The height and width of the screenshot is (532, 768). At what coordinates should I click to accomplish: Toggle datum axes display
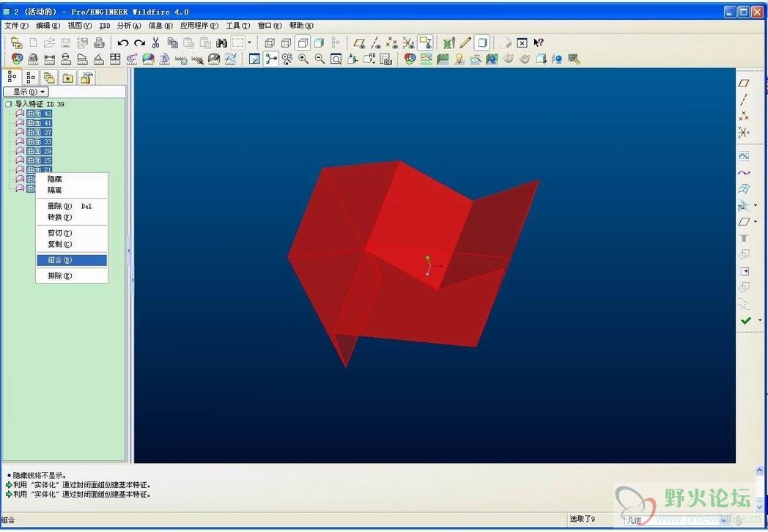click(x=376, y=43)
